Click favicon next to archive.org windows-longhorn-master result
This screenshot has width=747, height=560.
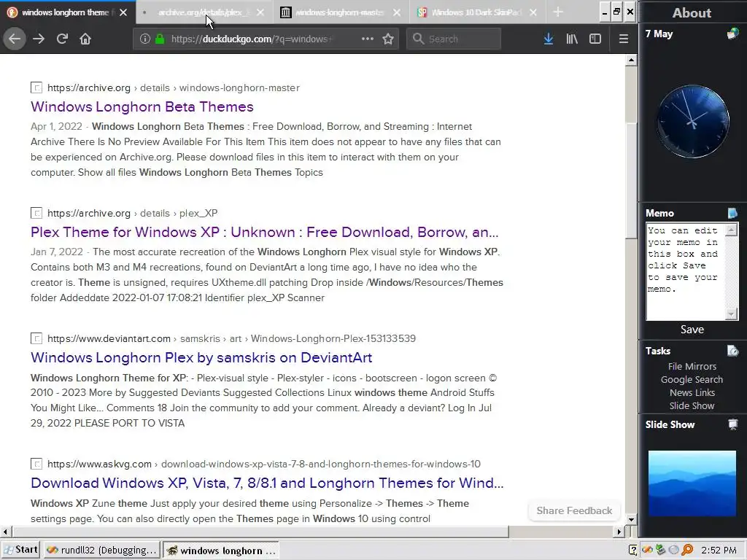(x=36, y=87)
